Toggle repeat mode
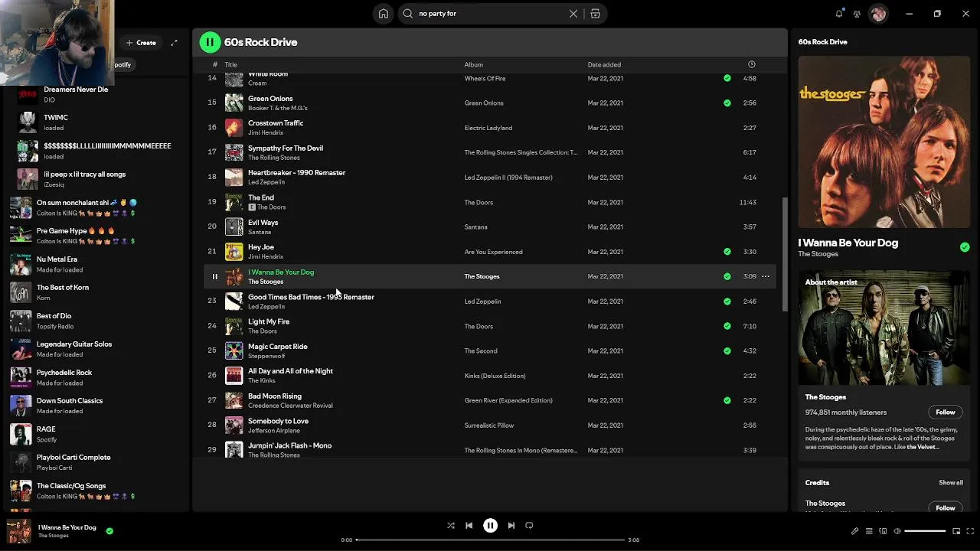The image size is (980, 551). tap(529, 526)
